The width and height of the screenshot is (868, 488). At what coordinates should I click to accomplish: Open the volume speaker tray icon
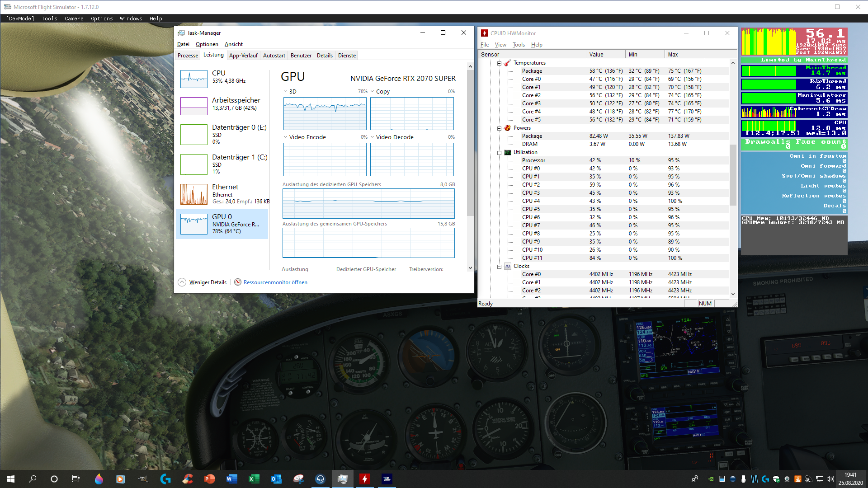tap(830, 479)
